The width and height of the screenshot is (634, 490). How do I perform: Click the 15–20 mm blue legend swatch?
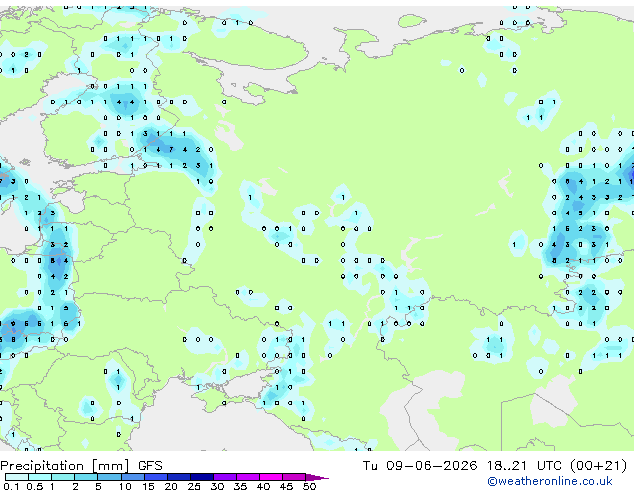click(x=156, y=477)
